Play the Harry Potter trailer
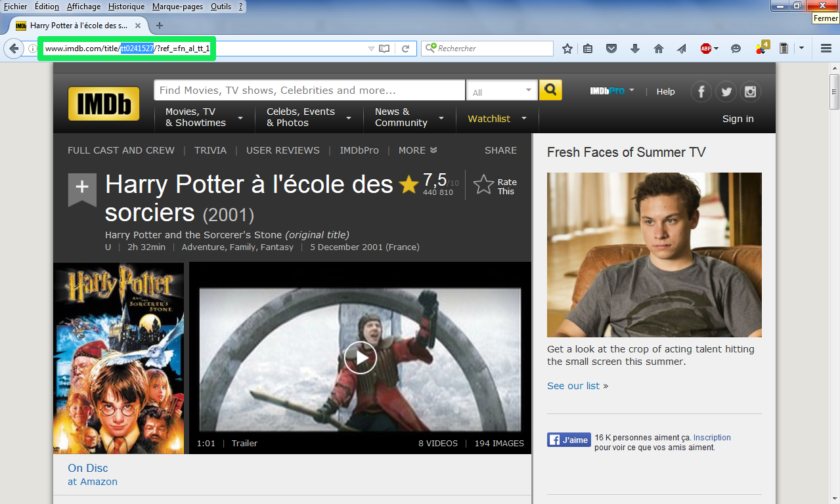 360,358
